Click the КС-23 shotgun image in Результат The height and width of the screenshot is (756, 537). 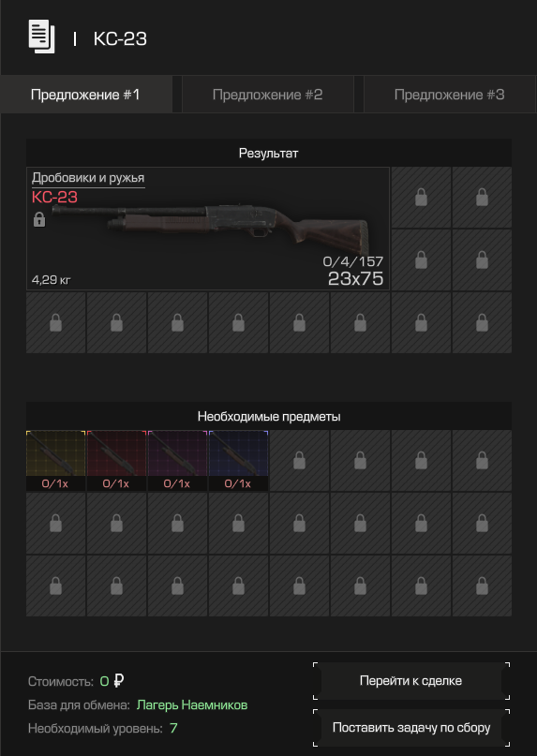[x=211, y=226]
